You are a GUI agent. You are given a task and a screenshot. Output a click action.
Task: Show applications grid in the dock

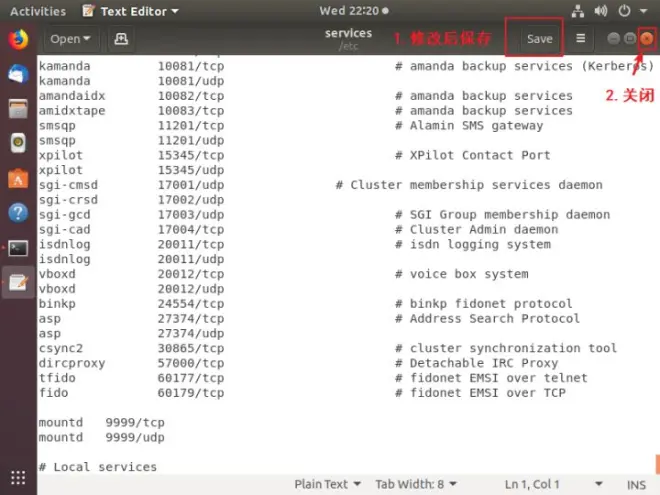tap(18, 477)
